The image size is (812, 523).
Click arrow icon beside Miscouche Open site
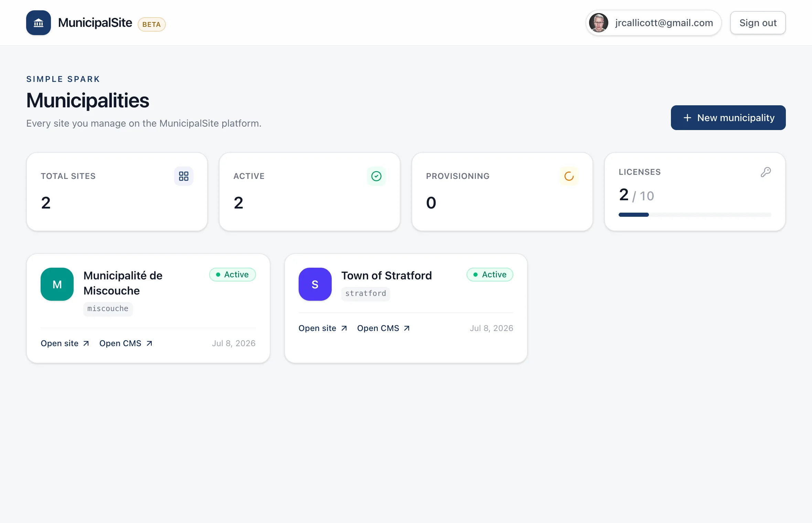[x=86, y=343]
